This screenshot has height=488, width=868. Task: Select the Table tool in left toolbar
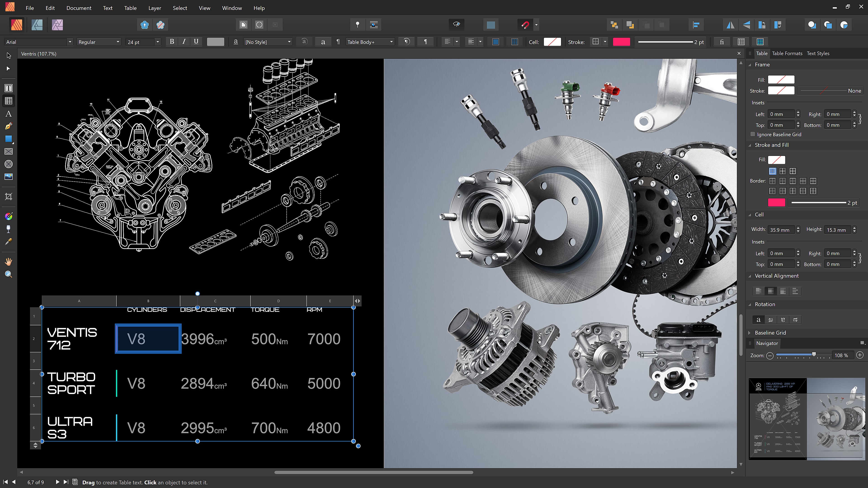click(x=8, y=101)
